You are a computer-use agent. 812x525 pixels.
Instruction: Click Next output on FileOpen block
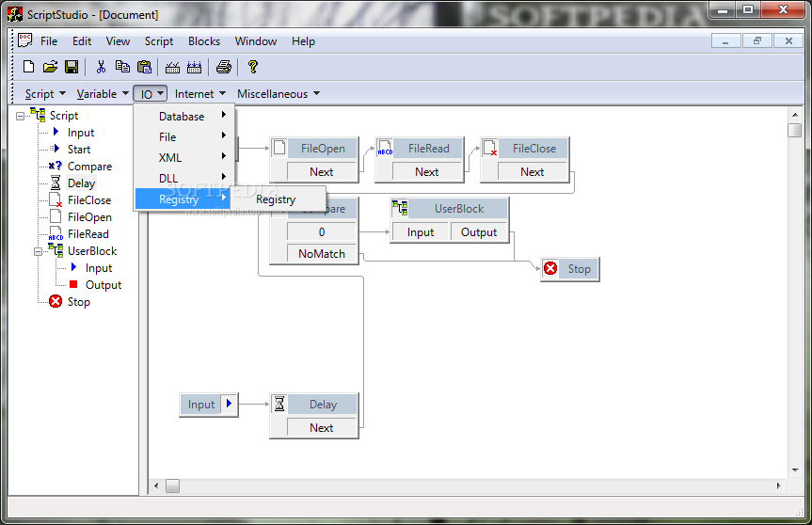[322, 171]
